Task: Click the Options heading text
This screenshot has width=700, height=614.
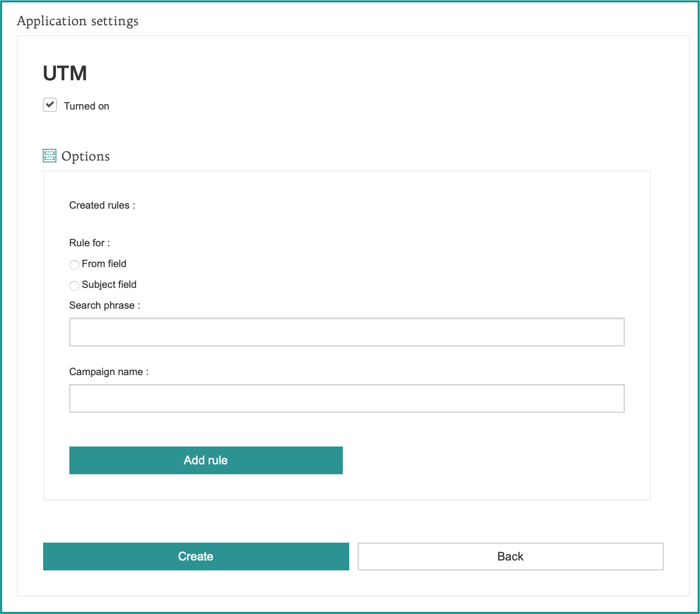Action: point(85,156)
